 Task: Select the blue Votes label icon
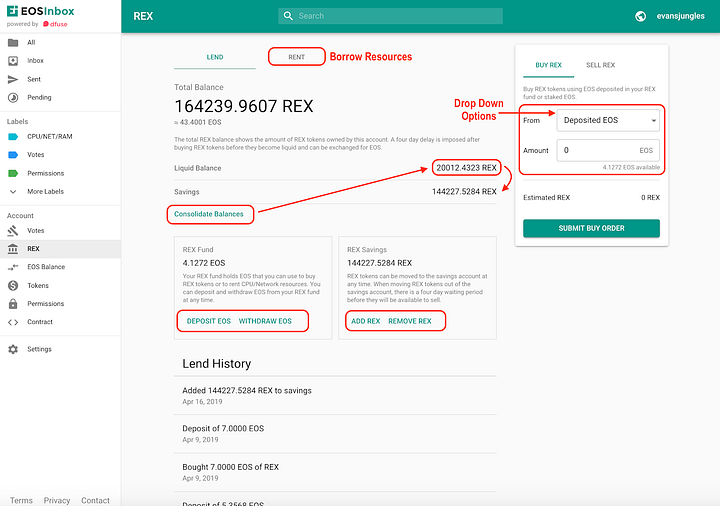click(13, 155)
